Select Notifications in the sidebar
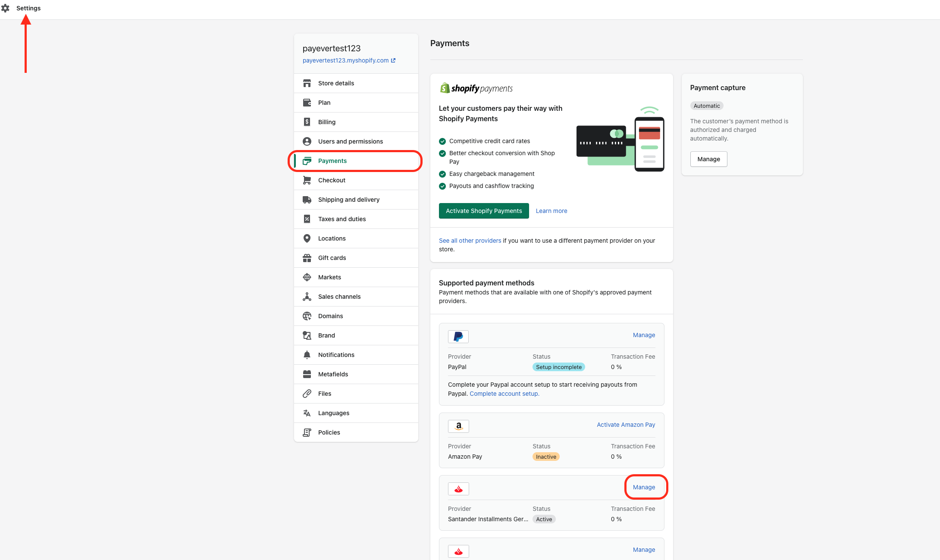The image size is (940, 560). 356,355
